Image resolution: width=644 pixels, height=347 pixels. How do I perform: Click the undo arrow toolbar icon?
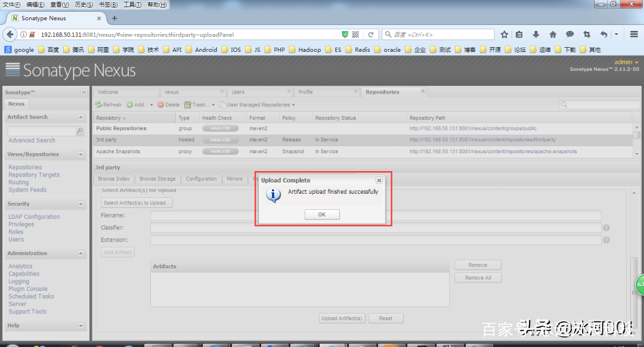point(603,35)
